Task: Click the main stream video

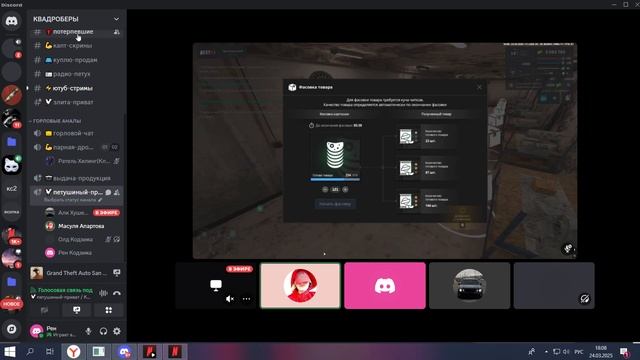Action: click(x=385, y=151)
